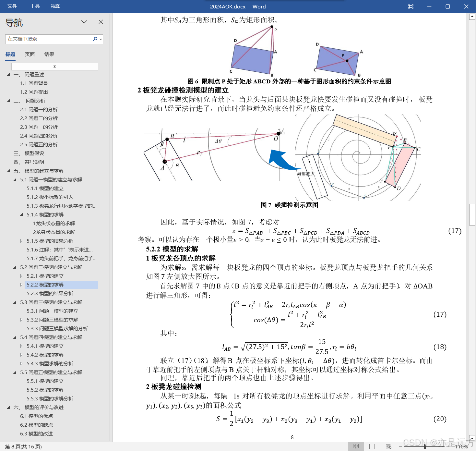Select Figure 7 spiral collision diagram
Screen dimensions: 476x451
point(358,157)
